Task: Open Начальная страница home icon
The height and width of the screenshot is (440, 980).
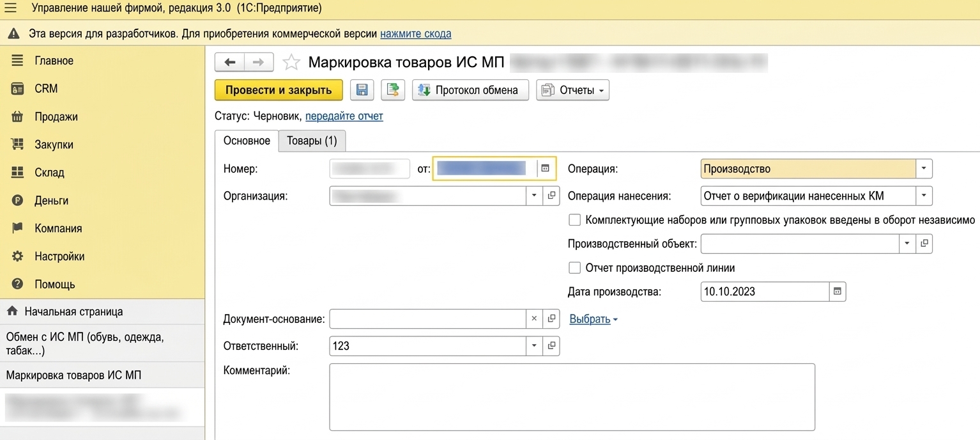Action: 12,311
